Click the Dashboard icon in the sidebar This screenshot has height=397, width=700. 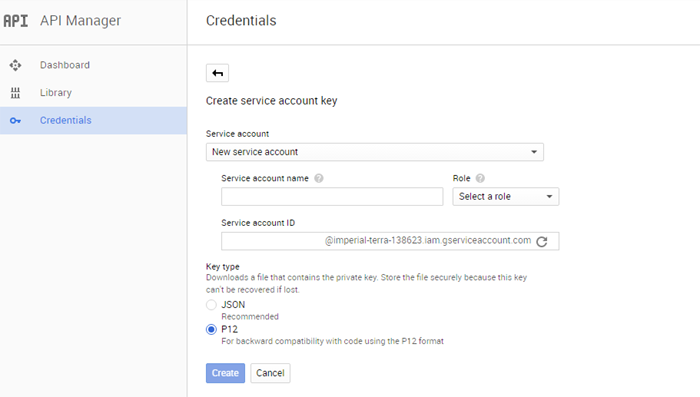pyautogui.click(x=15, y=65)
